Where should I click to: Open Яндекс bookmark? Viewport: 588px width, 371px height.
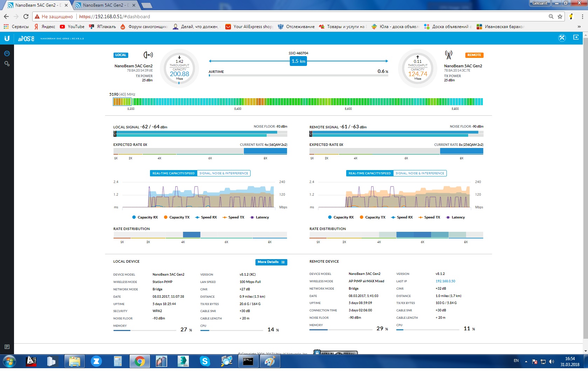[45, 27]
